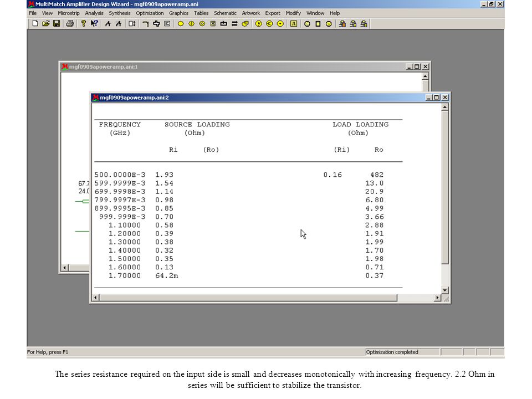
Task: Click the load loading (Ri) value 0.16
Action: 332,175
